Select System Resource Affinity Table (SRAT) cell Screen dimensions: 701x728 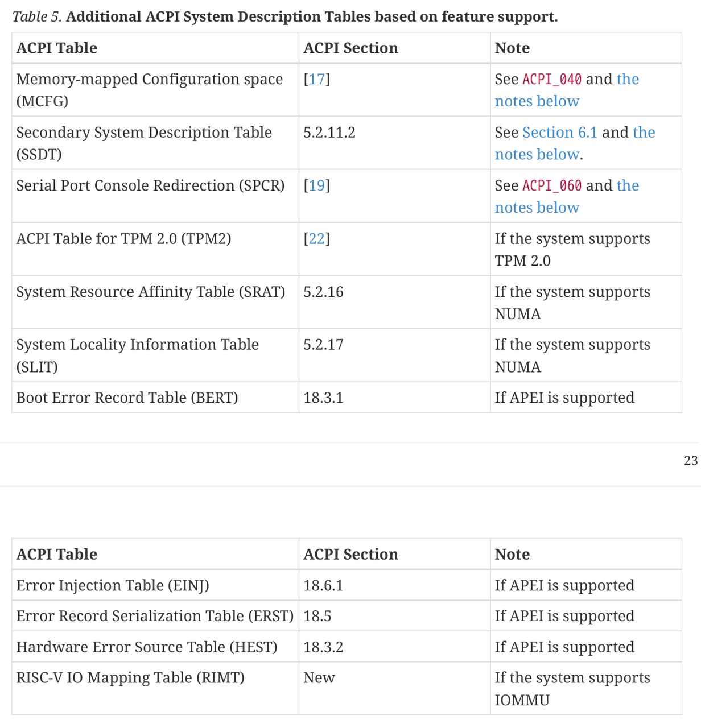[x=151, y=292]
